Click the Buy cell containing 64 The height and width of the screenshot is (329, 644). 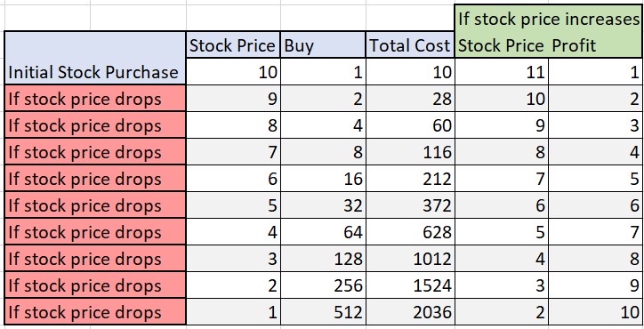[x=323, y=232]
